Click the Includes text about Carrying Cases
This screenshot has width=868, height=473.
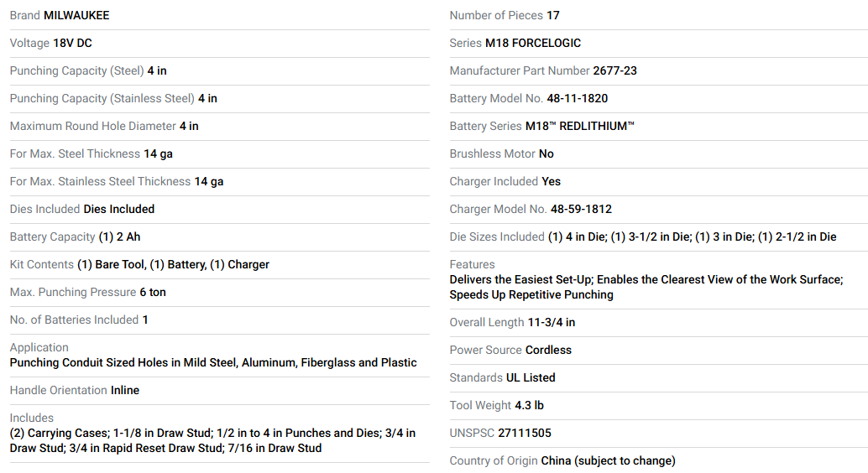coord(212,441)
